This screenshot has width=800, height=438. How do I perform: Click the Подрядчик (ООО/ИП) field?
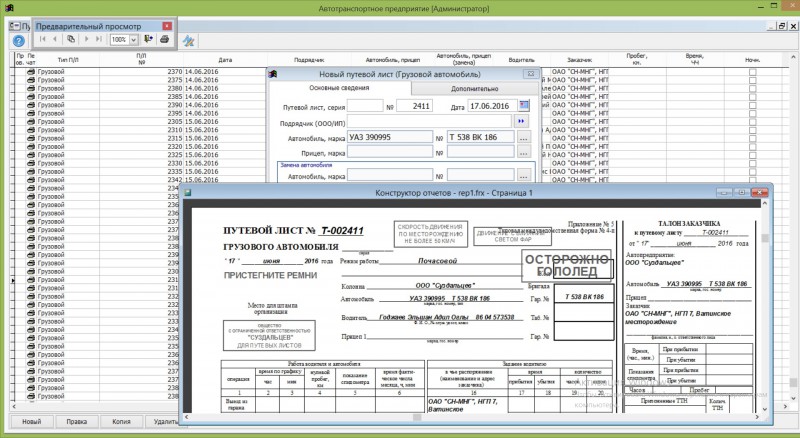429,121
